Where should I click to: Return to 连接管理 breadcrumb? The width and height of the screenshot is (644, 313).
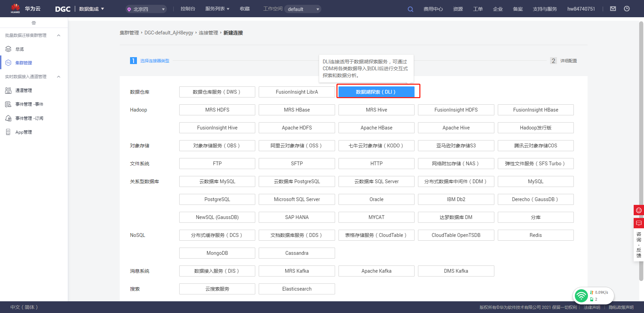pos(208,33)
